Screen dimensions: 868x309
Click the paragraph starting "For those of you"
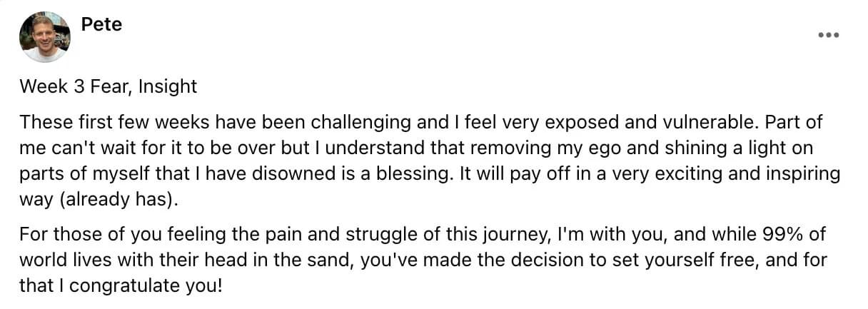click(423, 260)
